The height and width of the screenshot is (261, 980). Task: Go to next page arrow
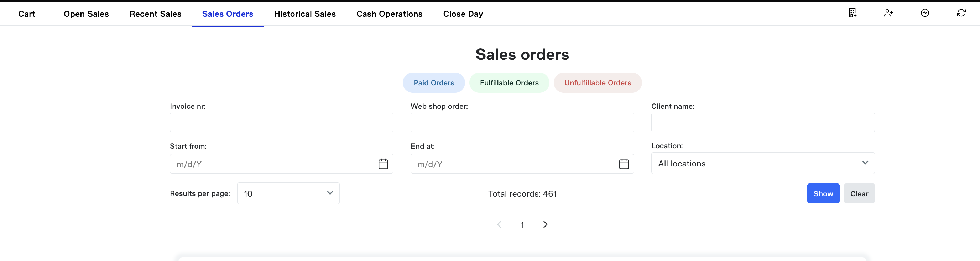(x=545, y=224)
